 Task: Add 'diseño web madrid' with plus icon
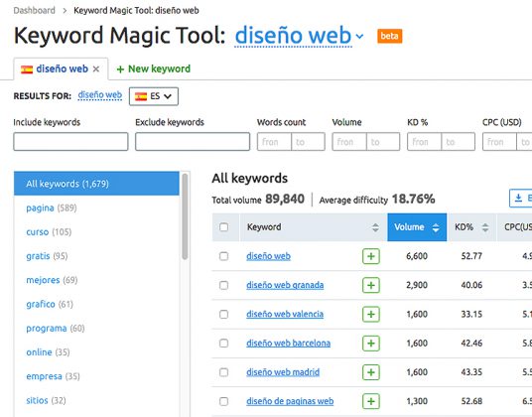click(x=371, y=372)
